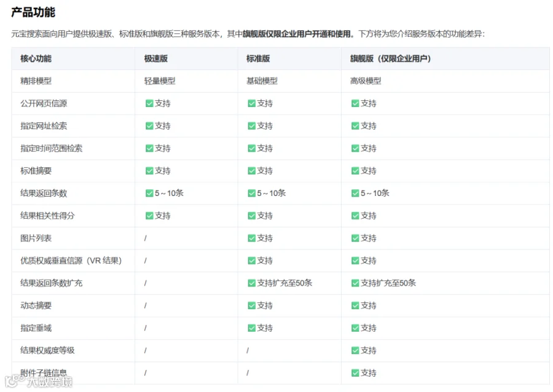Click the 指定垂域 row label
The image size is (553, 392).
coord(36,328)
